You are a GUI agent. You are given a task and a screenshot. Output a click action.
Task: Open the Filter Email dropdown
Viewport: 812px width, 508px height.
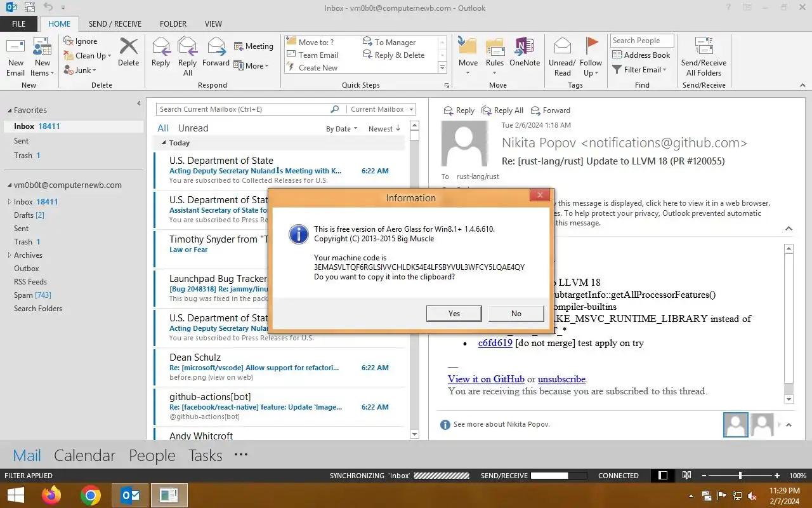[x=639, y=70]
